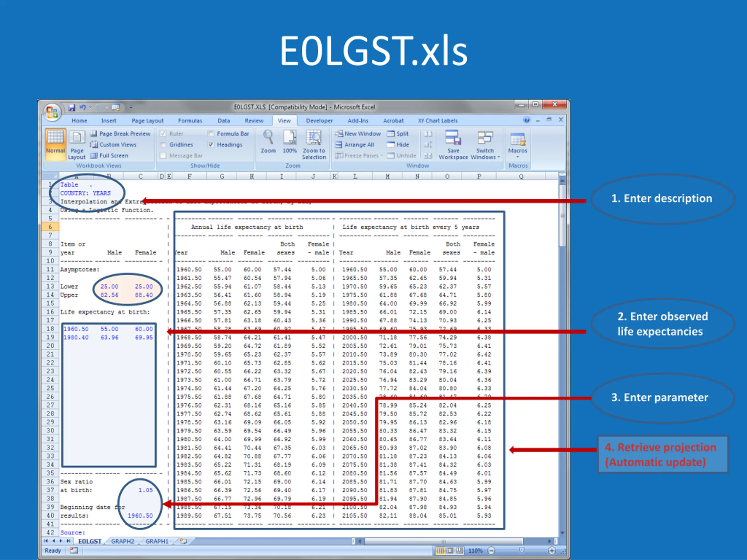Open the Insert ribbon tab

point(109,120)
